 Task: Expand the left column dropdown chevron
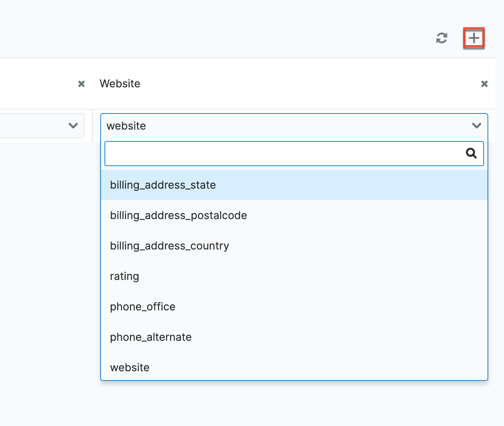click(73, 126)
